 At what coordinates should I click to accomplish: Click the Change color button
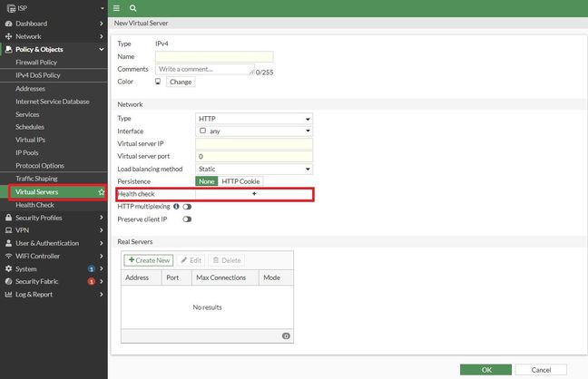(181, 82)
